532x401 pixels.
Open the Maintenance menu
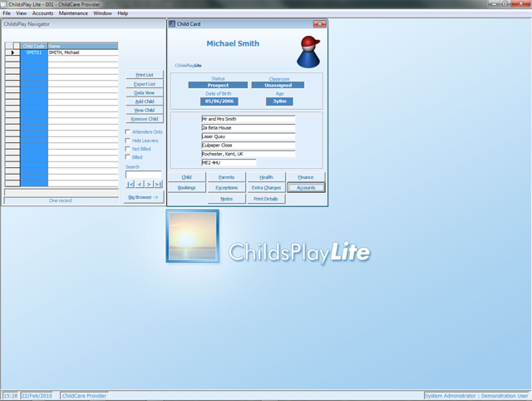pos(73,13)
